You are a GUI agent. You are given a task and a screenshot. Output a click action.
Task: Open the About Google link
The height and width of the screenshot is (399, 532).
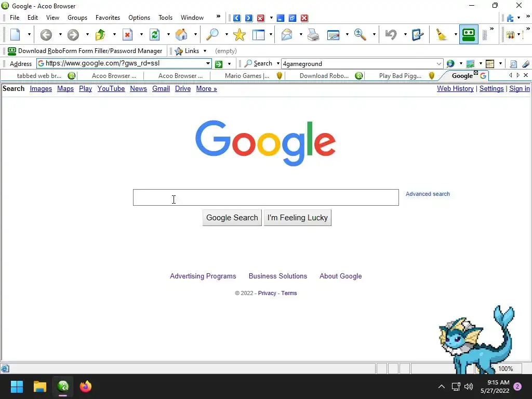click(x=340, y=276)
